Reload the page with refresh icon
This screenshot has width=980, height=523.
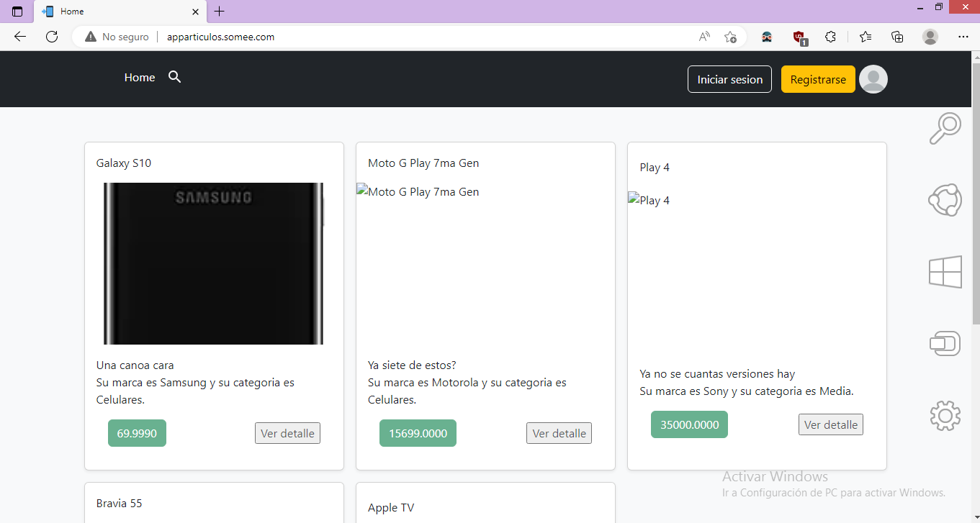[52, 37]
